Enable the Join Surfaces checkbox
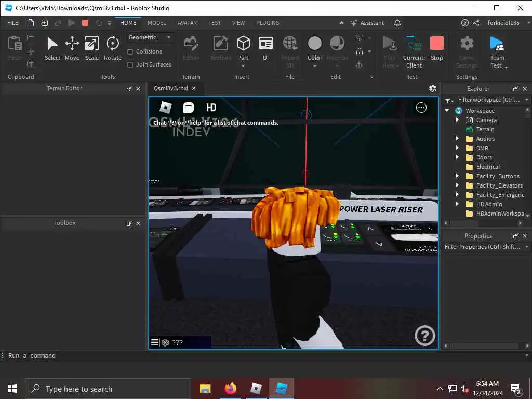Viewport: 532px width, 399px height. tap(130, 64)
